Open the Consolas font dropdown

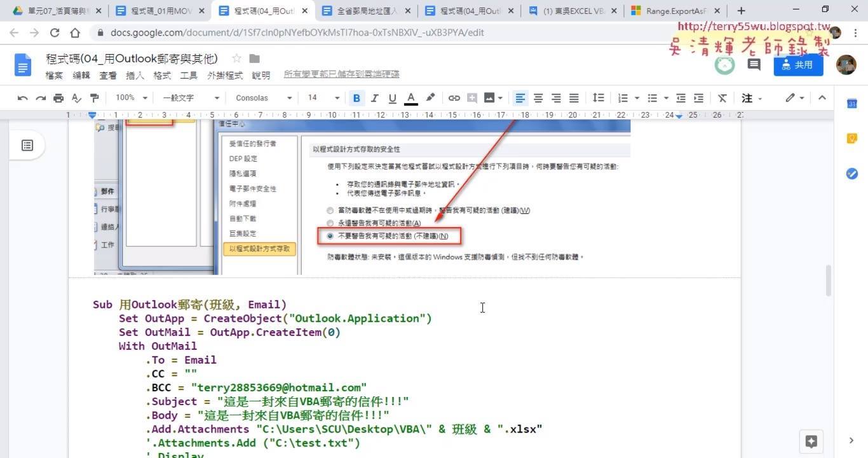(264, 98)
